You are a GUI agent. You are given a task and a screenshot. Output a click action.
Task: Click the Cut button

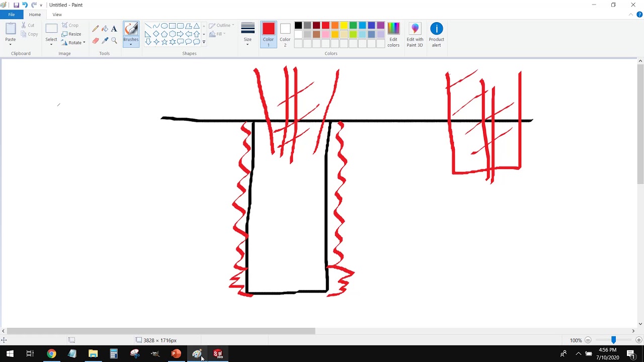coord(28,25)
